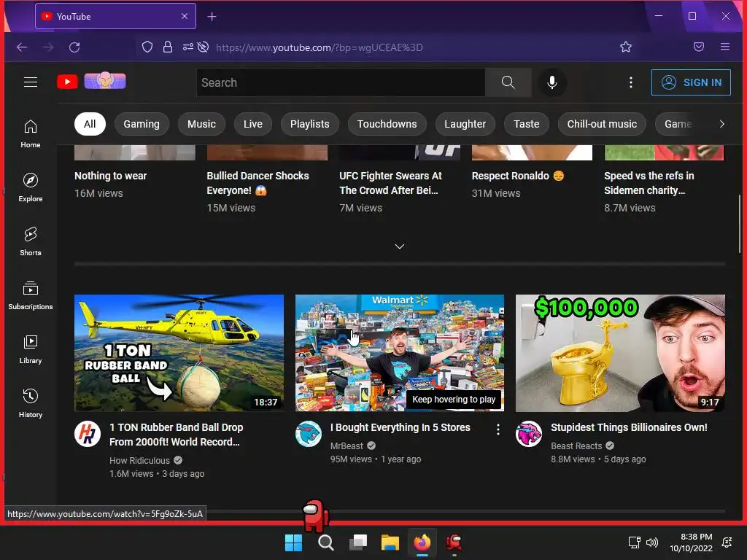Start voice search with microphone icon
The width and height of the screenshot is (747, 560).
click(551, 82)
